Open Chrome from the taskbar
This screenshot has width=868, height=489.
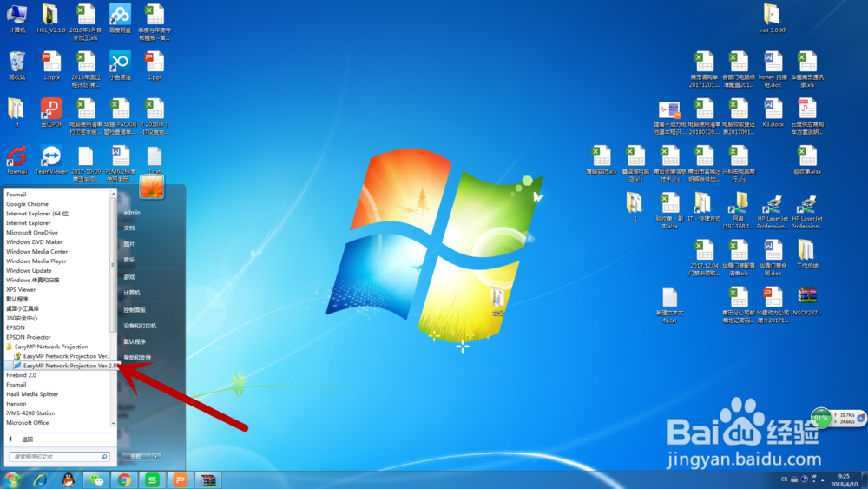click(x=124, y=480)
